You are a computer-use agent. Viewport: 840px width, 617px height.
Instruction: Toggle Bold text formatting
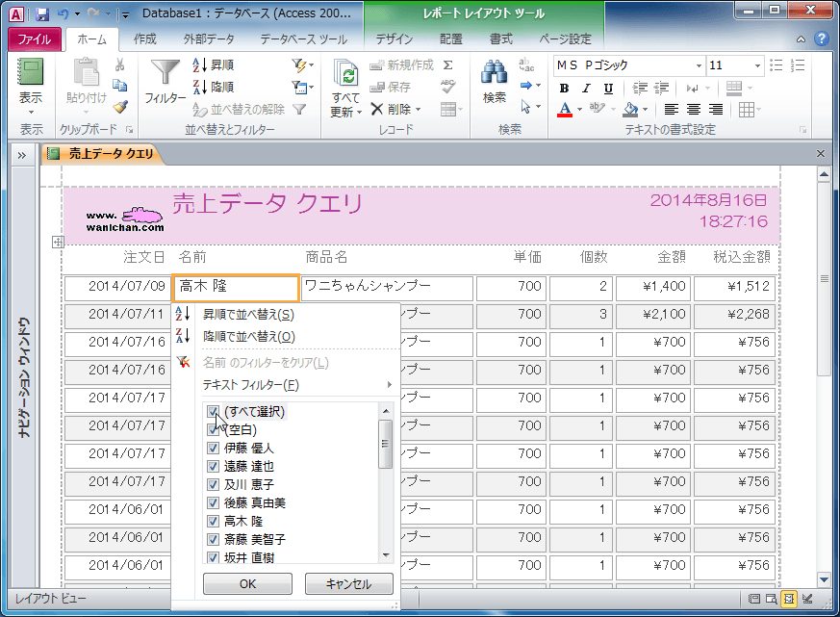click(564, 89)
